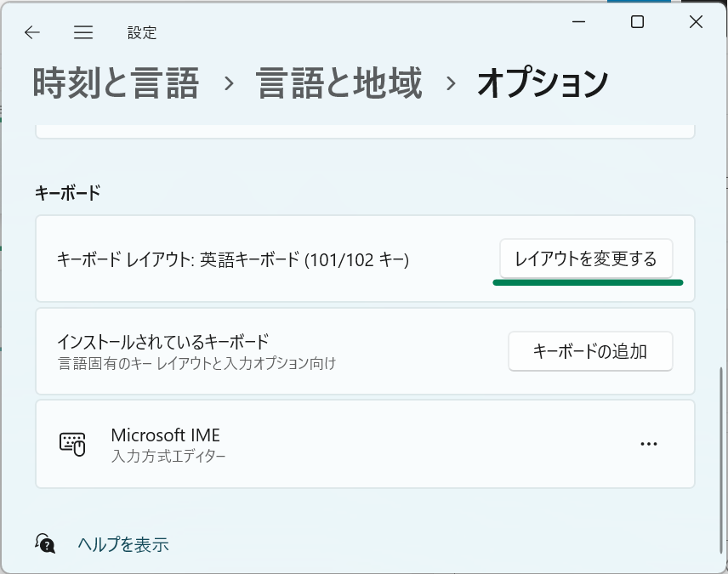Click the キーボード レイアウト row text
The height and width of the screenshot is (574, 728).
(233, 259)
